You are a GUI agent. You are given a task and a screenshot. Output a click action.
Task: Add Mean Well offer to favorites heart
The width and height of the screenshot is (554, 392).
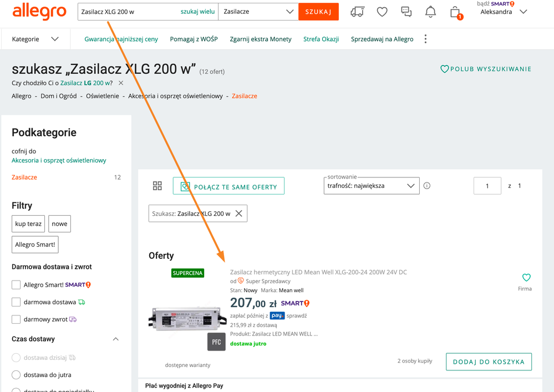pos(526,278)
